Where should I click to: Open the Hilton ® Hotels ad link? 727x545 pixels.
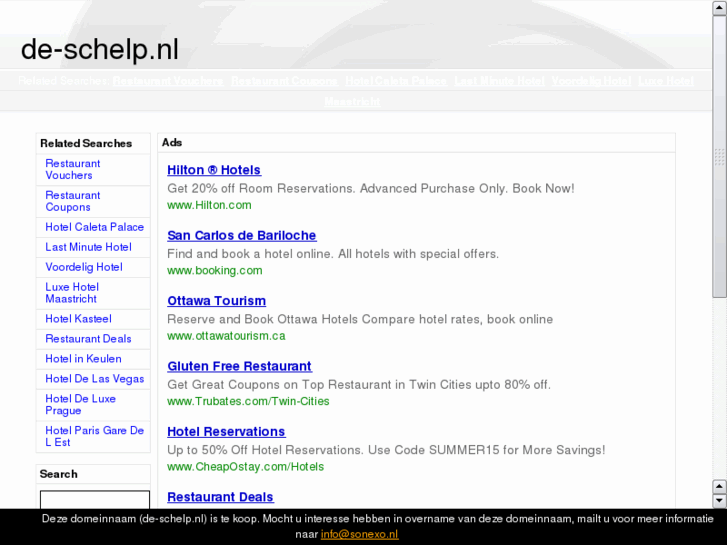214,170
